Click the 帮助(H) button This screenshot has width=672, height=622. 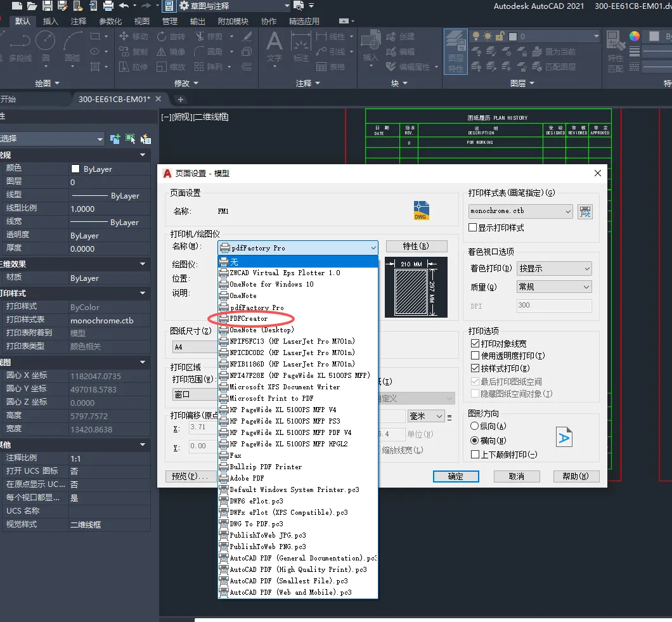click(575, 476)
